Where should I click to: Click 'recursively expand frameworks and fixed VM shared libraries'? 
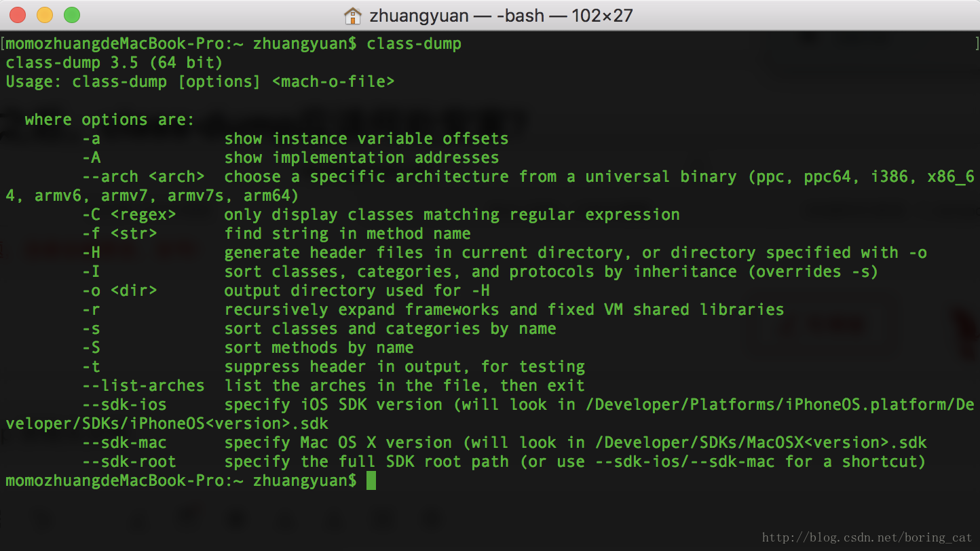504,310
